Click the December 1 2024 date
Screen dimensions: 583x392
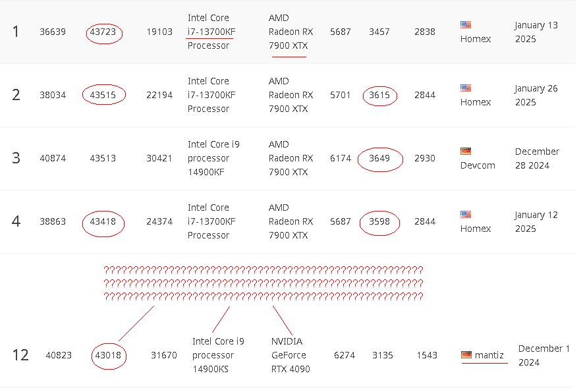pos(544,355)
